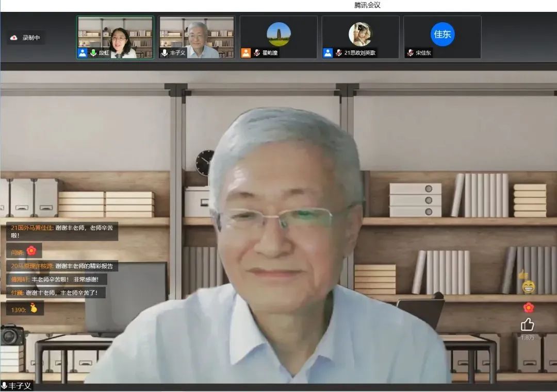Select 段虹's video thumbnail
Screen dimensions: 557x392
[115, 36]
